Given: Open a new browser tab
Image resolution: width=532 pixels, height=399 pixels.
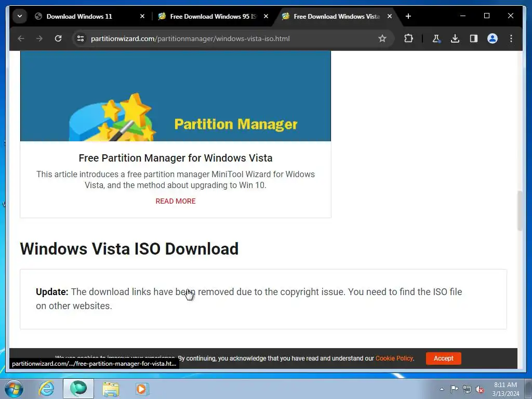Looking at the screenshot, I should (408, 16).
